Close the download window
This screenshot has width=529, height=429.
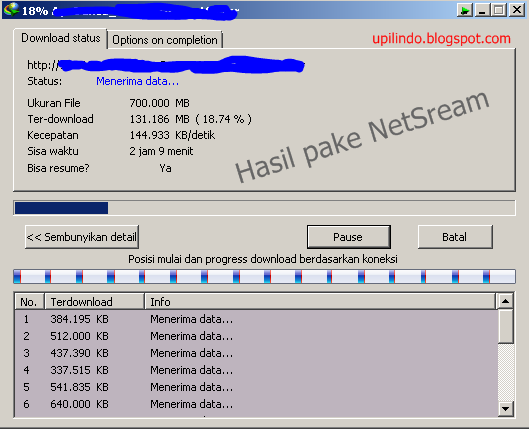coord(517,10)
